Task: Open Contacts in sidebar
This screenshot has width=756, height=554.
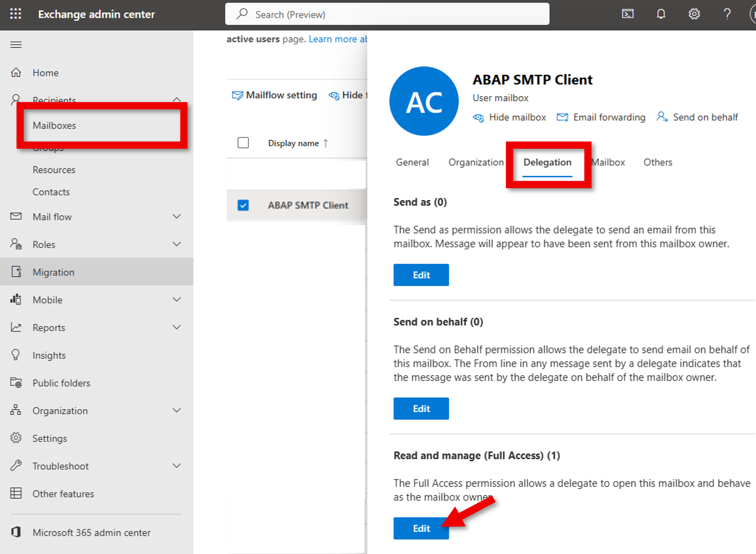Action: [x=51, y=192]
